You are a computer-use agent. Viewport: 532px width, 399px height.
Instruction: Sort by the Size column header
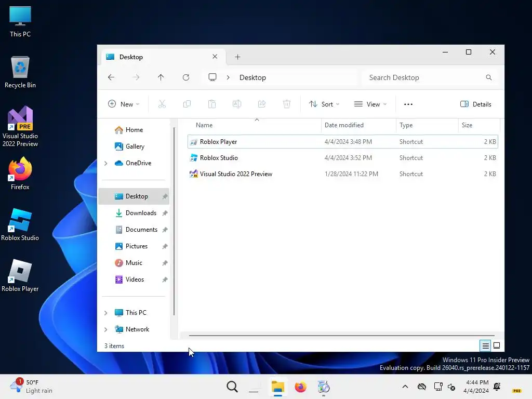point(478,125)
